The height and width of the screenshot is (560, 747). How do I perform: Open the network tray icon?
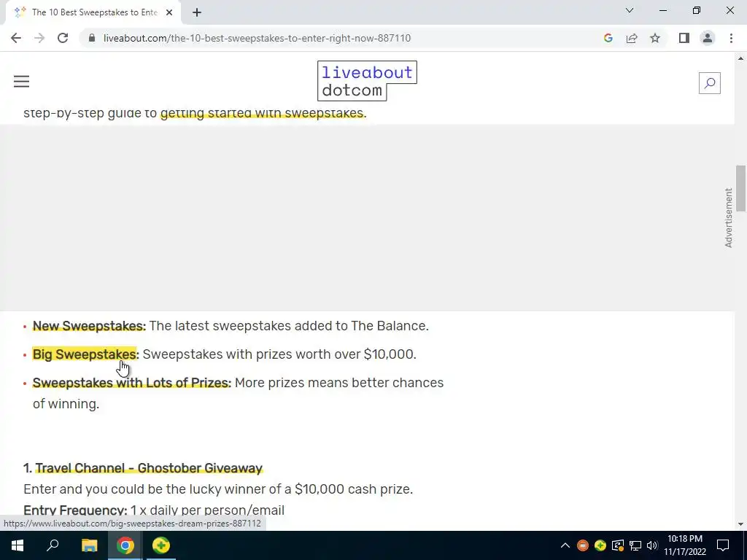coord(635,545)
